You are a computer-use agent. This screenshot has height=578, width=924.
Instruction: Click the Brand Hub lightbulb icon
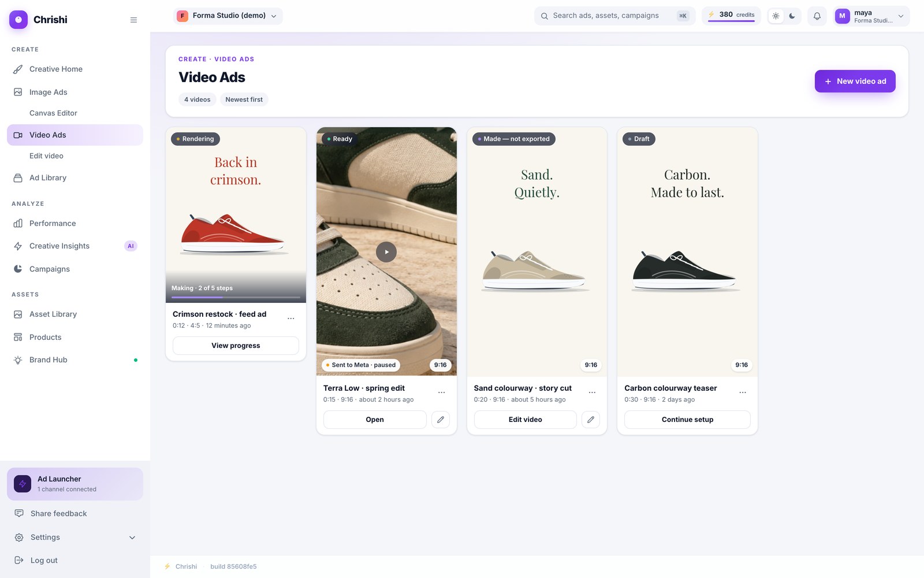pos(18,360)
